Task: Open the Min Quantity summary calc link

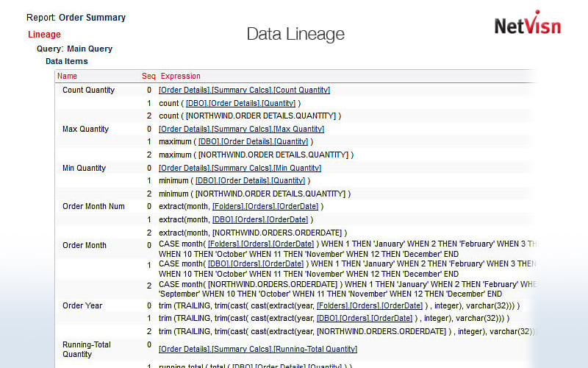Action: click(x=240, y=168)
